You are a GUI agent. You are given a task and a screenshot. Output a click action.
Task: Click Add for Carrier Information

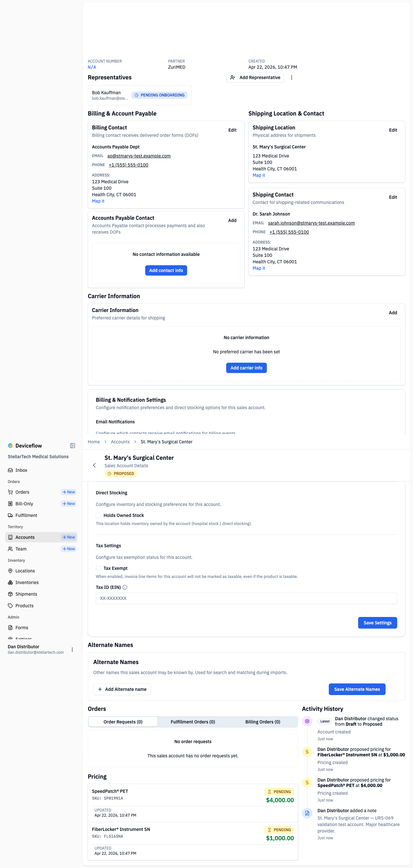click(393, 313)
